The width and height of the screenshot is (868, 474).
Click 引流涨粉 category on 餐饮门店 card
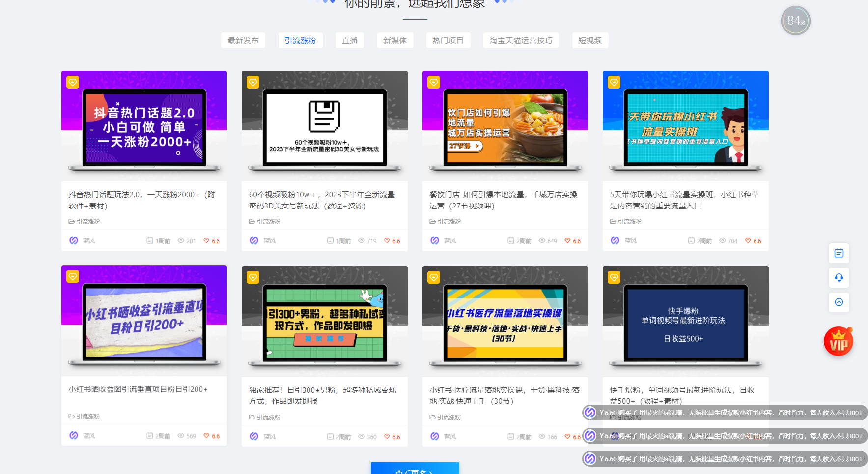point(445,222)
